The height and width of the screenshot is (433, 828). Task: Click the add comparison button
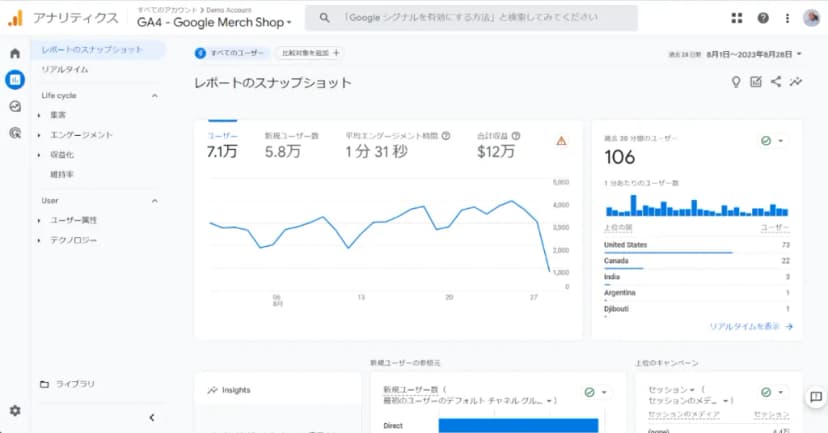(310, 53)
